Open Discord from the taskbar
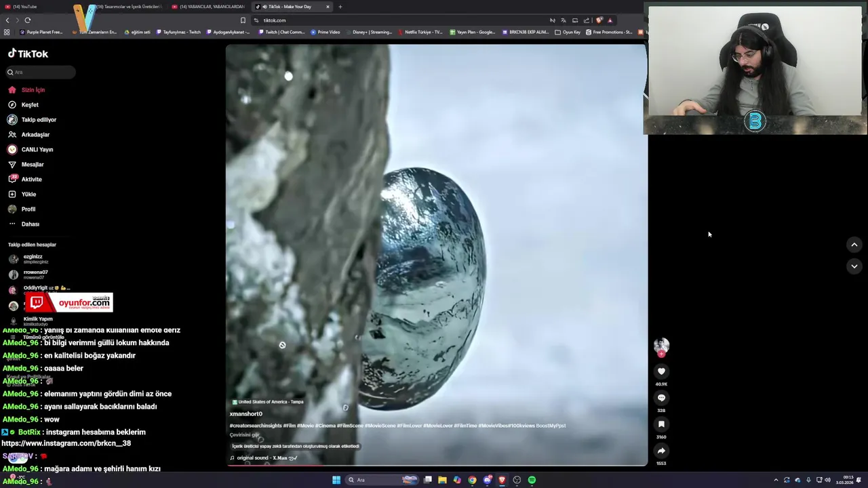The width and height of the screenshot is (868, 488). (x=487, y=480)
